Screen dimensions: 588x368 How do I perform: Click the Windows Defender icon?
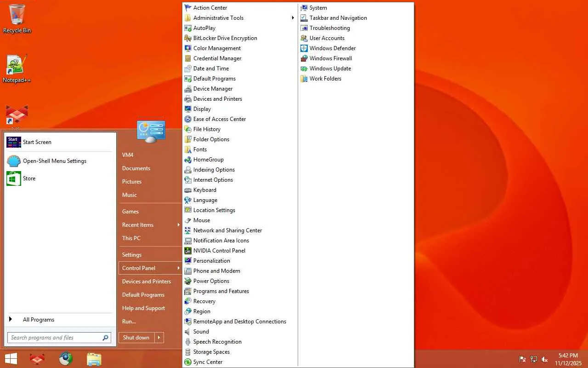(304, 48)
